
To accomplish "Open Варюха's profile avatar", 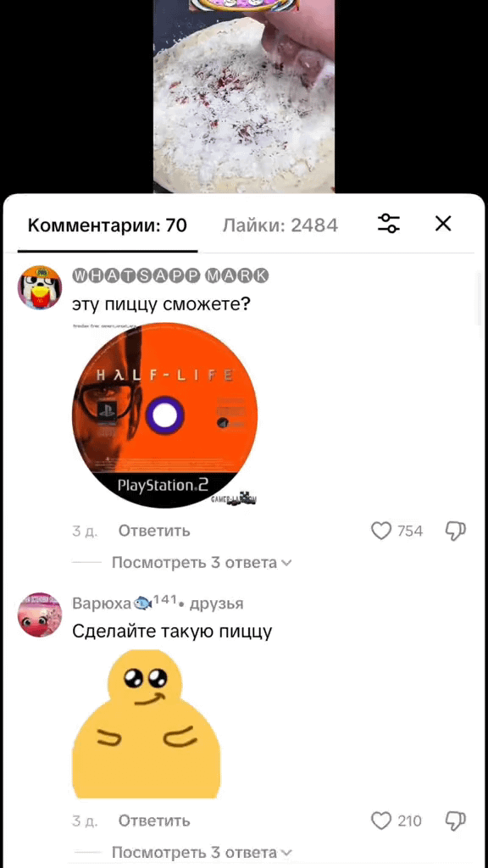I will tap(40, 615).
